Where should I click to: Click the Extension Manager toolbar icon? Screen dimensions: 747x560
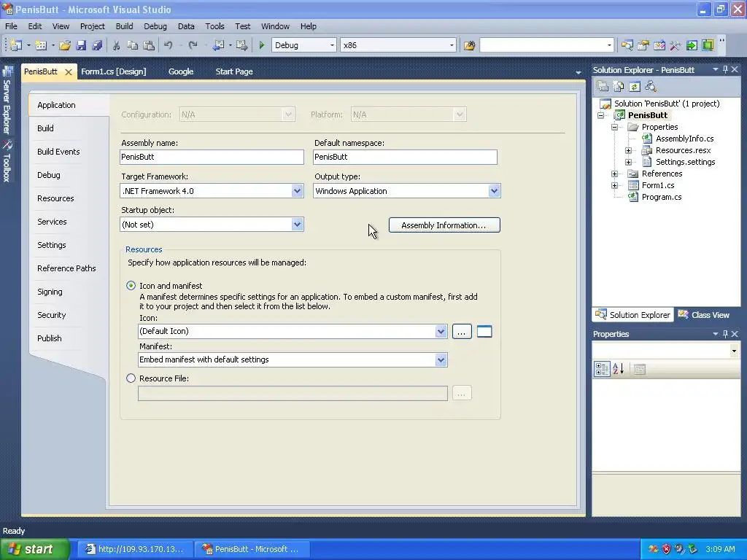pyautogui.click(x=708, y=45)
